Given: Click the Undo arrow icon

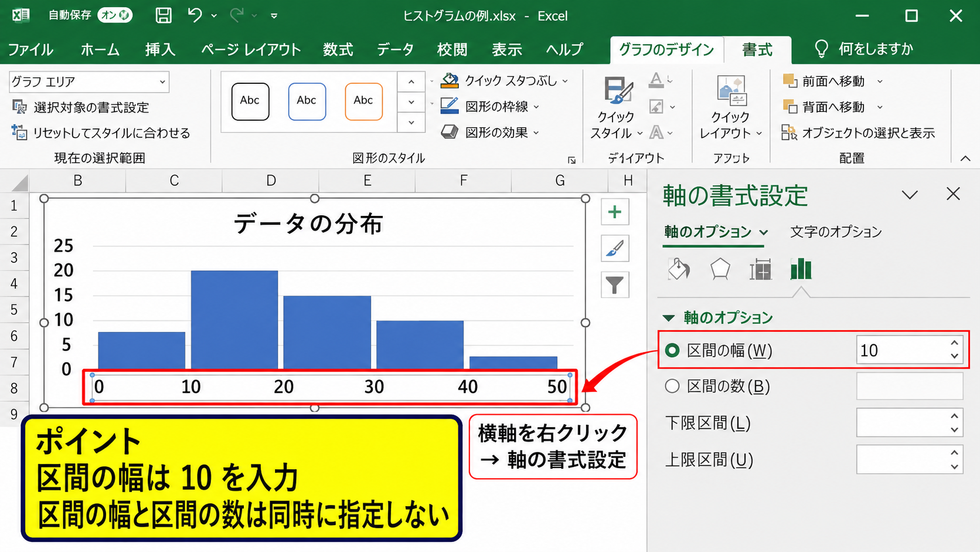Looking at the screenshot, I should pos(195,15).
